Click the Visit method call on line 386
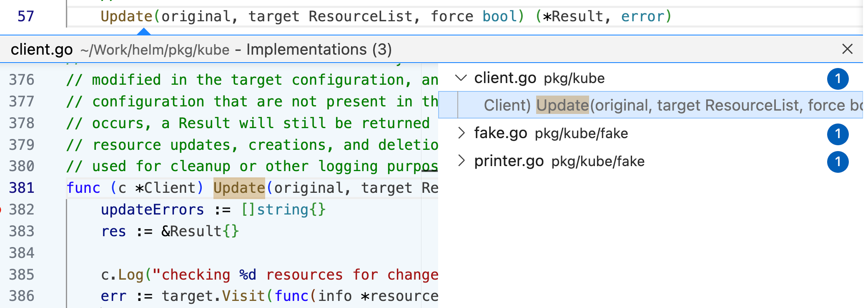868x308 pixels. (243, 296)
